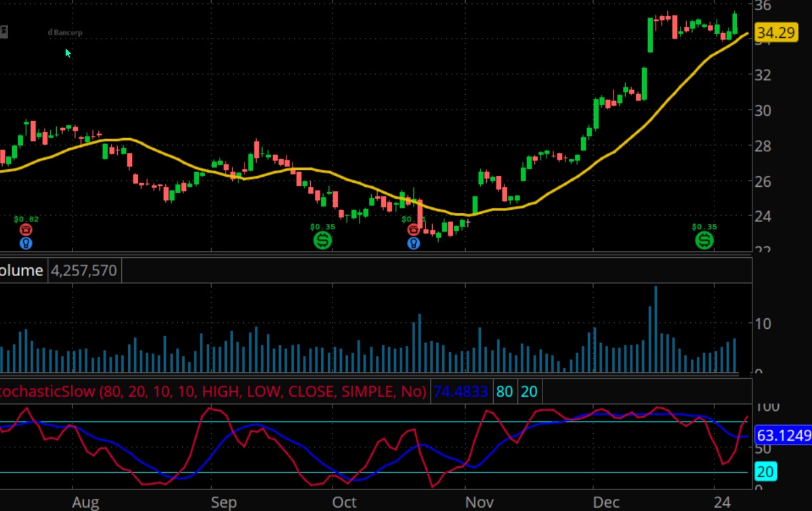Open the dividend marker near late December
This screenshot has width=812, height=511.
(704, 242)
